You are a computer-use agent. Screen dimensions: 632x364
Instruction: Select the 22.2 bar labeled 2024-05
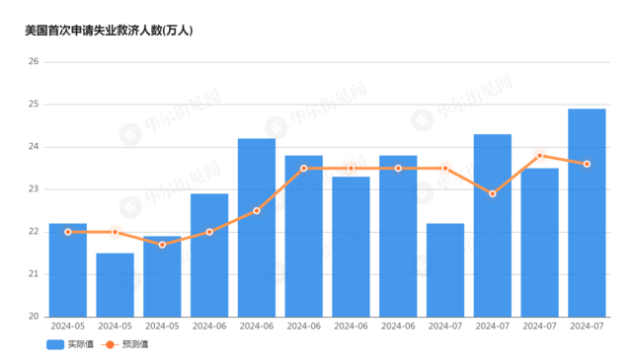coord(68,270)
